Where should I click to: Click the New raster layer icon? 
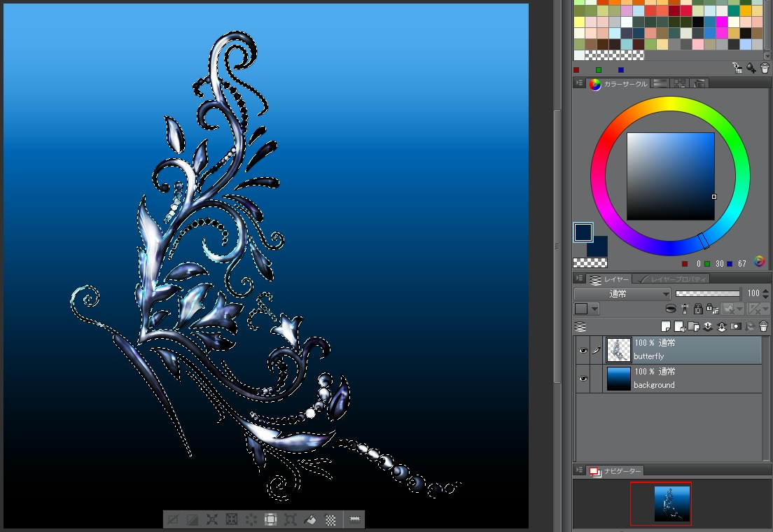pyautogui.click(x=666, y=326)
